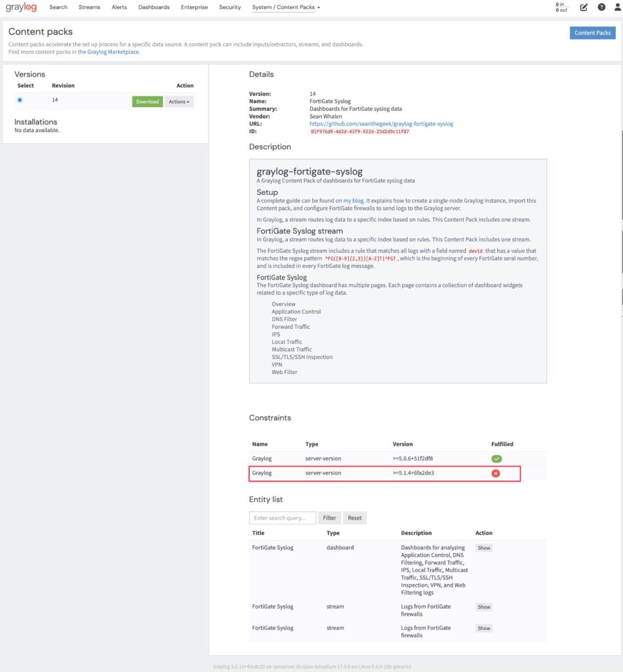
Task: Click the Filter button in Entity list
Action: click(329, 518)
